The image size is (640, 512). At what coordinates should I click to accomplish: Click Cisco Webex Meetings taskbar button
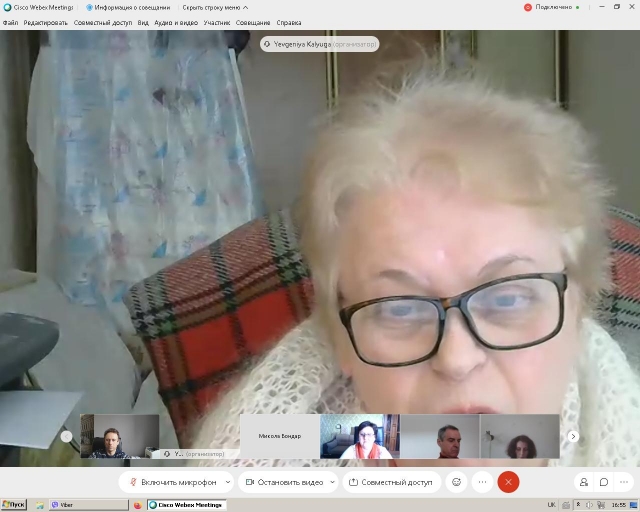click(x=187, y=505)
